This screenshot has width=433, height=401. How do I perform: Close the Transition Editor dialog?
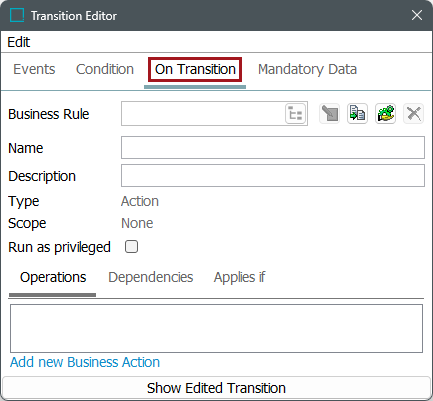tap(417, 15)
